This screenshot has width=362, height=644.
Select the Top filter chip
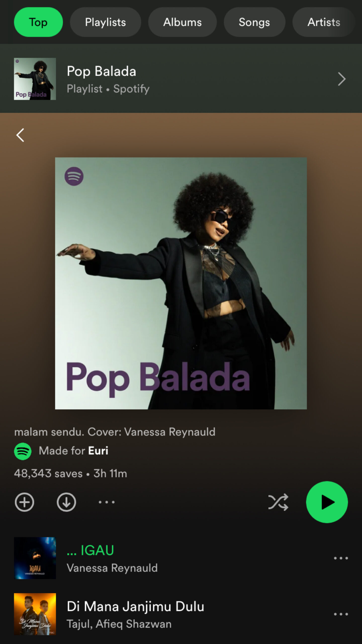38,22
